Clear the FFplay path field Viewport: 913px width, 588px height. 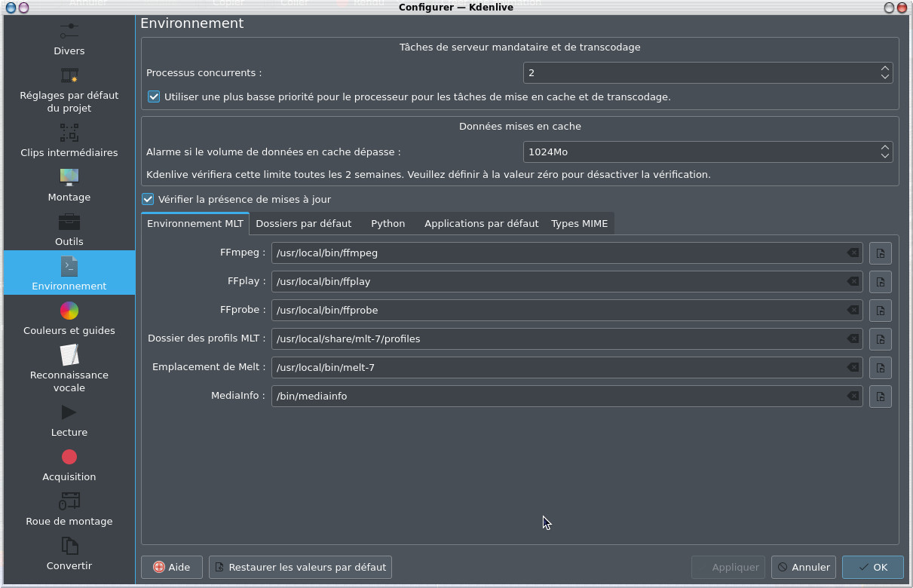[853, 282]
